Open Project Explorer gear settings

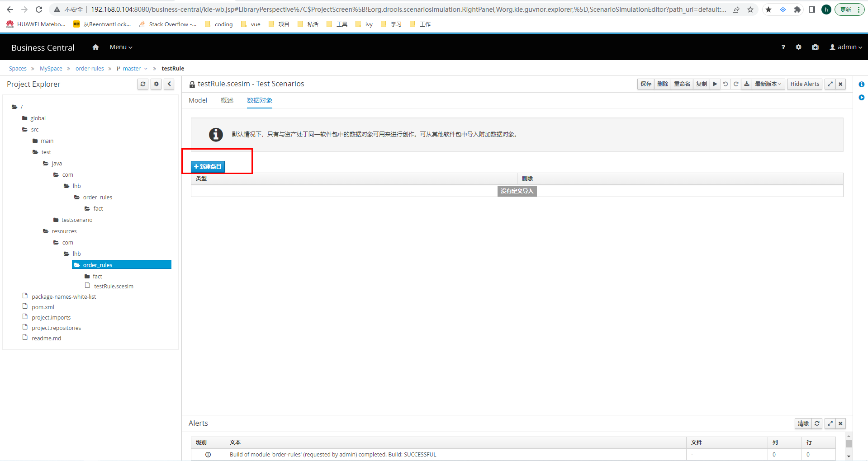click(x=156, y=84)
